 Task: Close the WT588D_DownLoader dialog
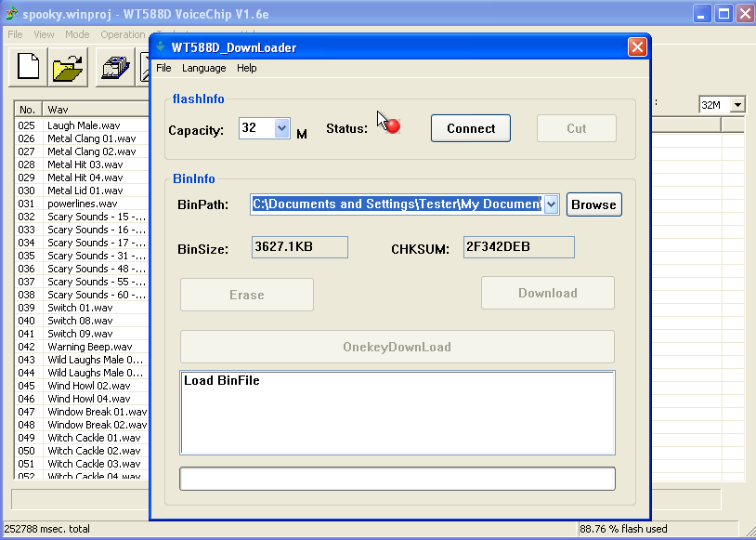(x=637, y=47)
